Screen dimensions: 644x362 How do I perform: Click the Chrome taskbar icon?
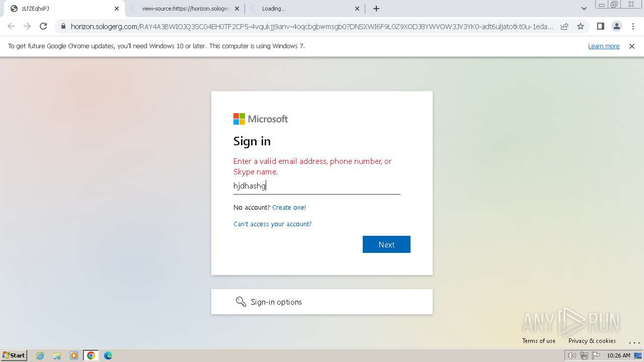(x=91, y=355)
